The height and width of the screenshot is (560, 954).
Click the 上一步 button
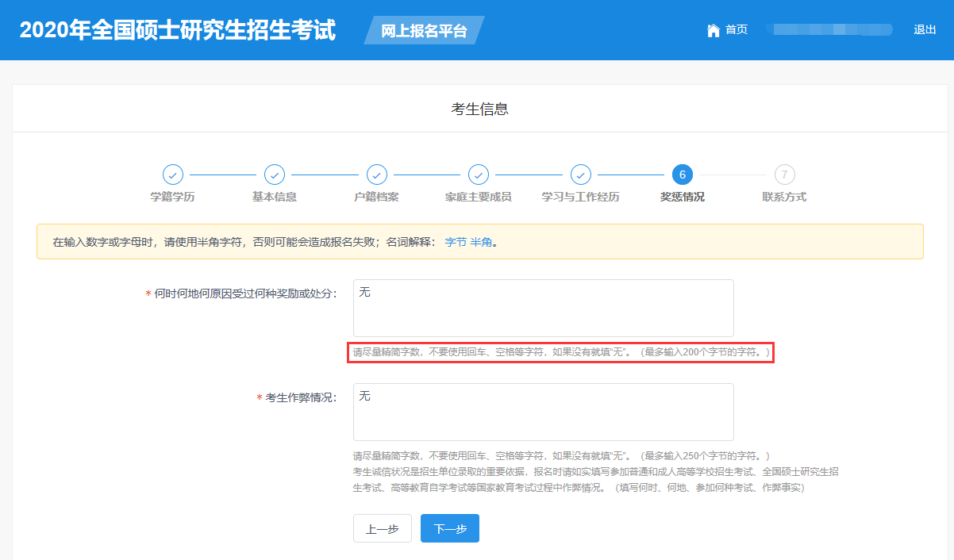(382, 529)
